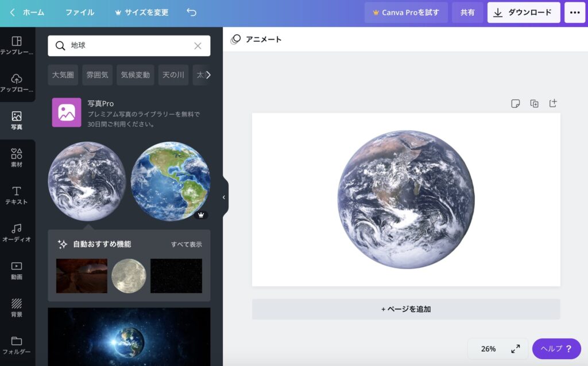Open the ヘルプ help button
The width and height of the screenshot is (588, 366).
coord(556,349)
